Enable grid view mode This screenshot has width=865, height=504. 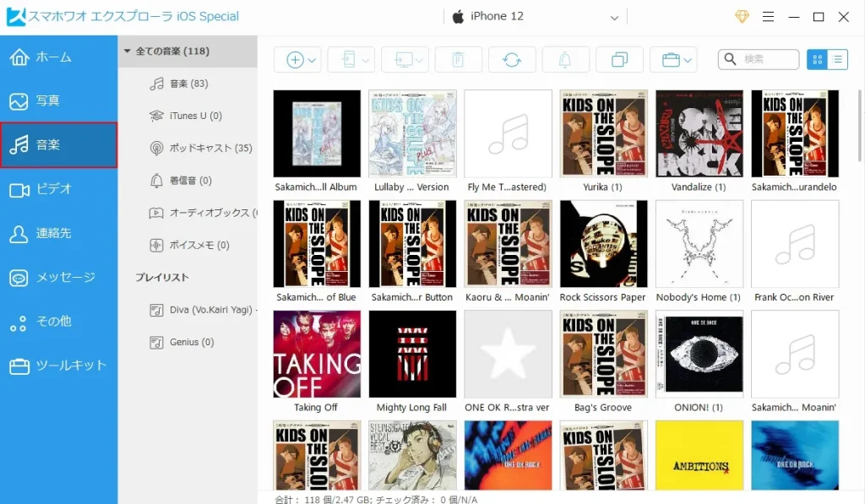tap(817, 59)
